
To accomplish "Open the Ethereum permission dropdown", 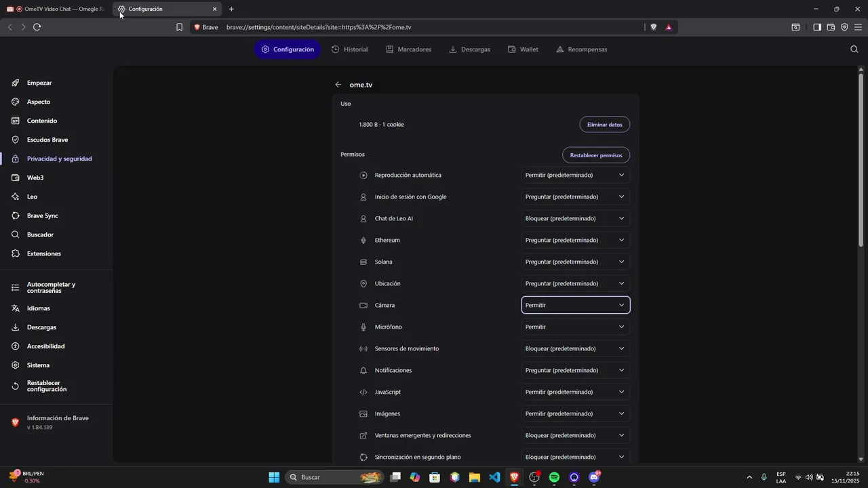I will [576, 240].
